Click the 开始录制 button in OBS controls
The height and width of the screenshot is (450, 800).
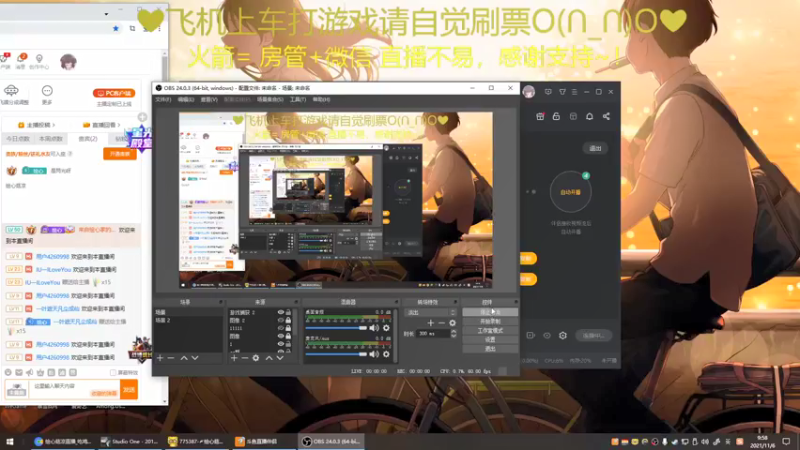coord(490,321)
